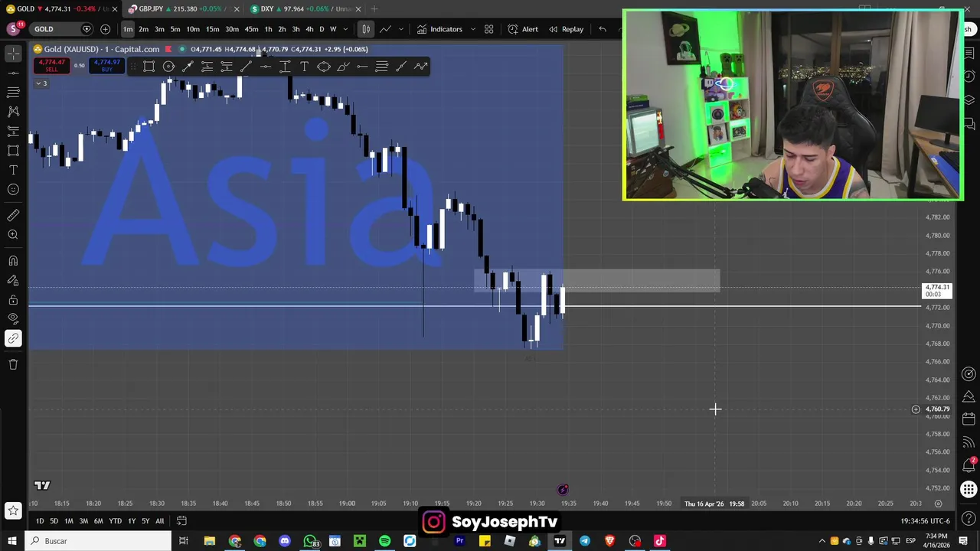Pick circle tool in floating favorites toolbar
980x551 pixels.
pyautogui.click(x=168, y=67)
